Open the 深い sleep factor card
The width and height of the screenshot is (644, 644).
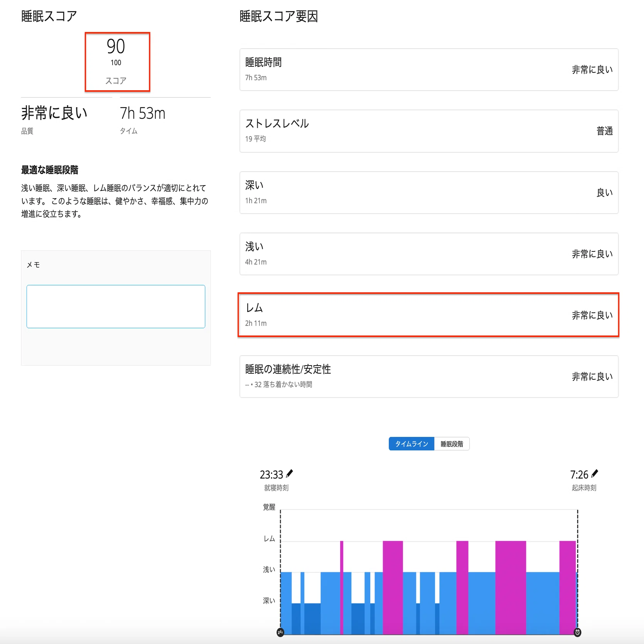[x=429, y=192]
